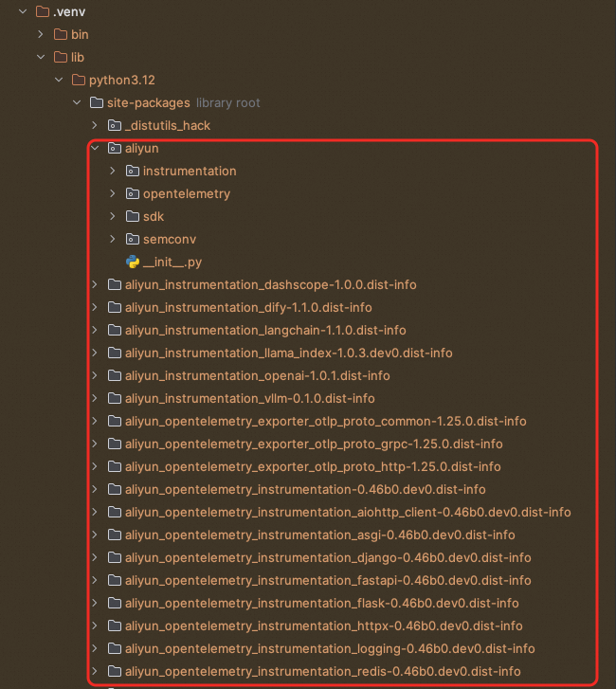The height and width of the screenshot is (689, 616).
Task: Open the __init__.py file
Action: [172, 263]
